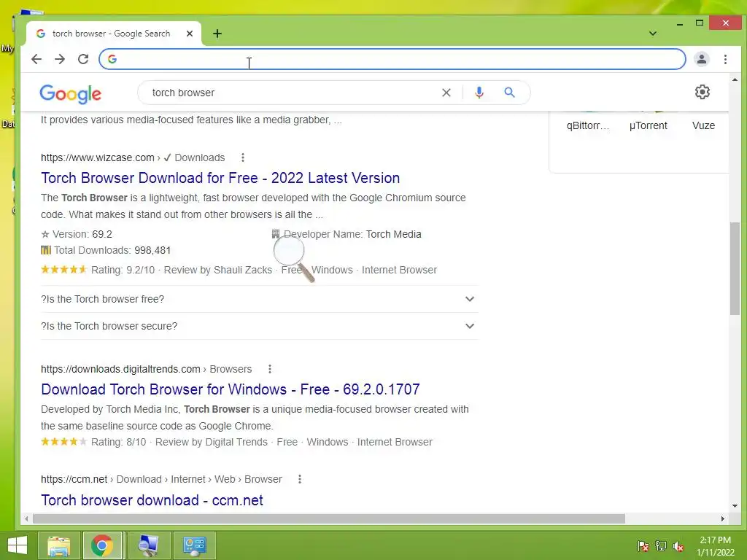Open the Windows Start menu
Viewport: 747px width, 560px height.
(x=18, y=545)
